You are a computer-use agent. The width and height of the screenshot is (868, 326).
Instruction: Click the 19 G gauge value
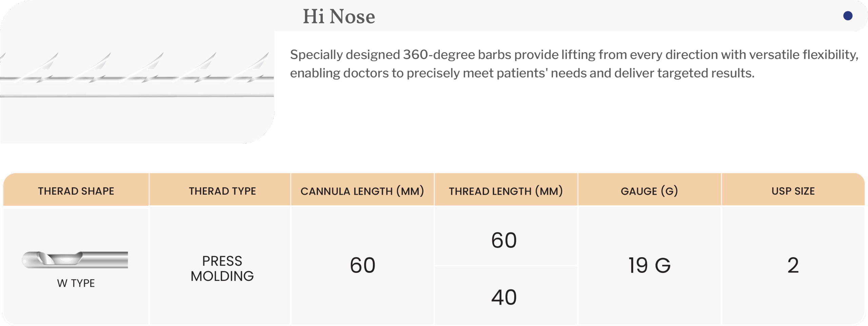(x=649, y=265)
